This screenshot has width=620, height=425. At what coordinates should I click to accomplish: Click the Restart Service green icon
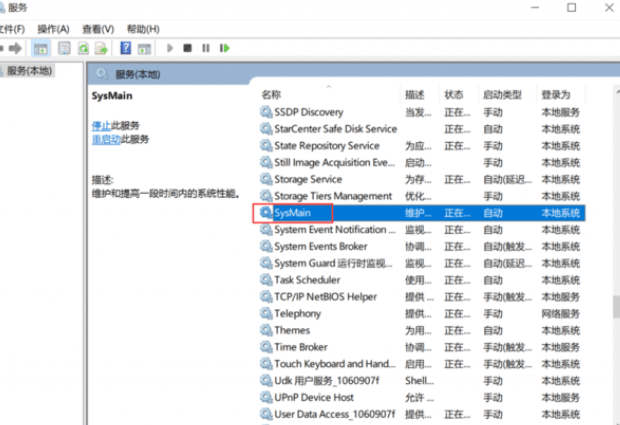click(x=225, y=48)
